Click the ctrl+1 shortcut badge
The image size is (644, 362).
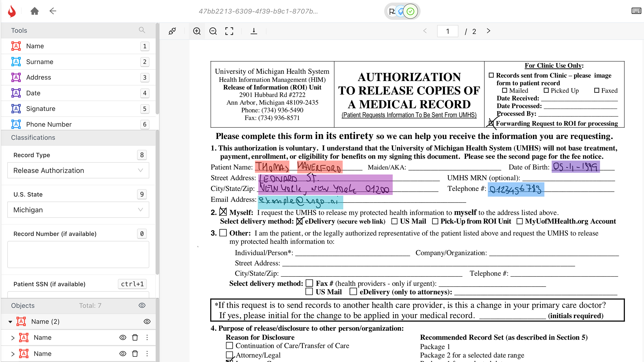tap(132, 284)
